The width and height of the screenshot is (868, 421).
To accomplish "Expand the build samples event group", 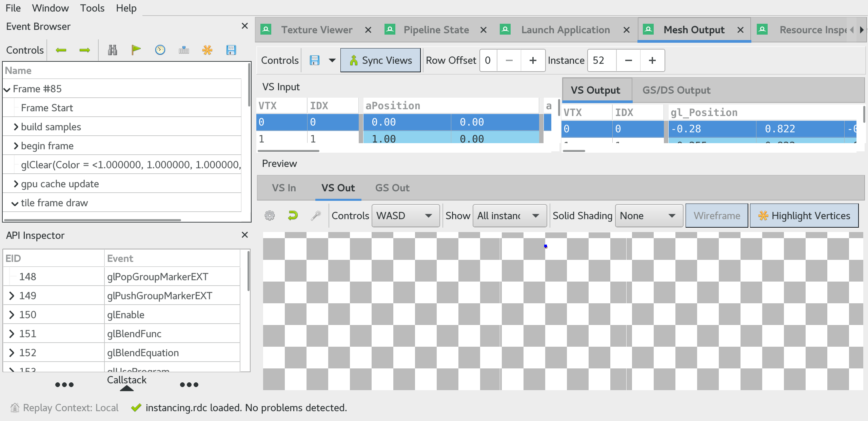I will point(16,127).
